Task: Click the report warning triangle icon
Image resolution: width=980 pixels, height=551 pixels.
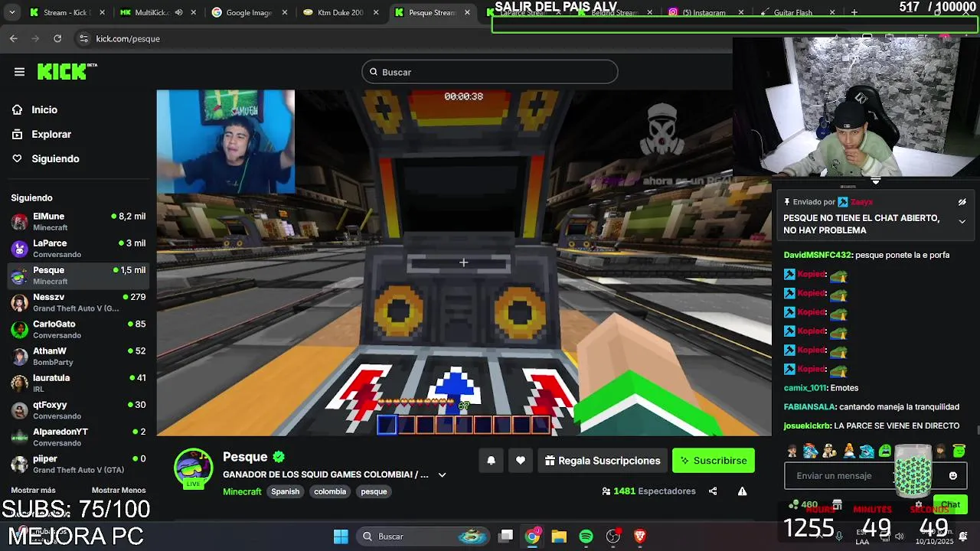Action: pyautogui.click(x=742, y=491)
